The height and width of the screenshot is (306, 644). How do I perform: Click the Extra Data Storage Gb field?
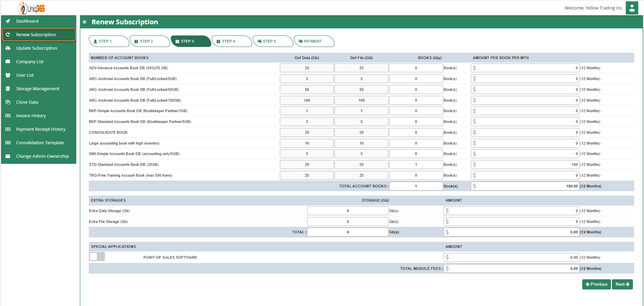[x=348, y=211]
